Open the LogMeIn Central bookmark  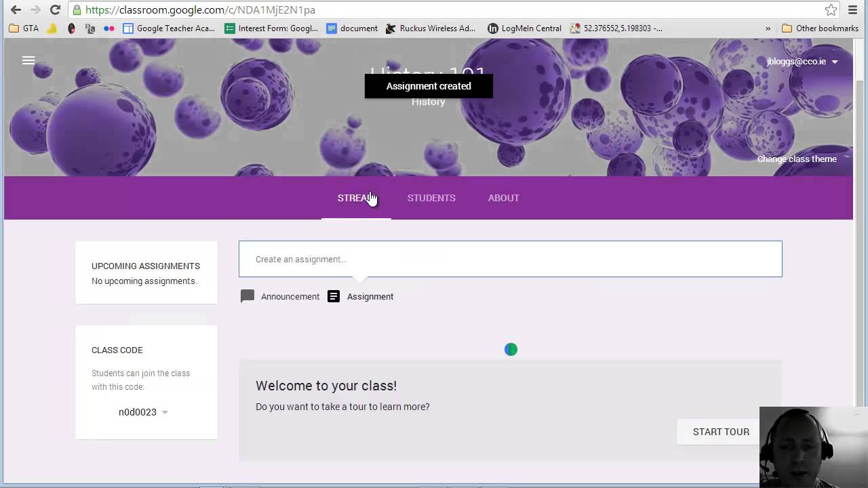coord(524,28)
